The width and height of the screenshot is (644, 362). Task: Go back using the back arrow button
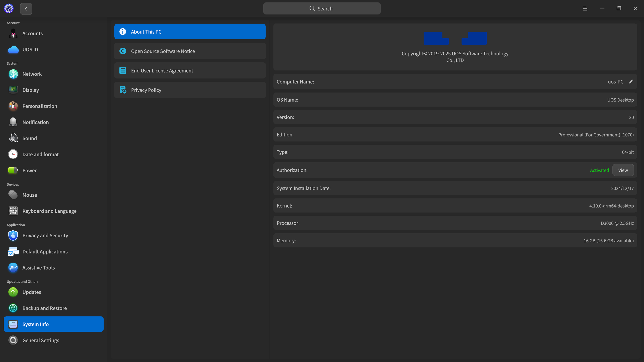[26, 9]
